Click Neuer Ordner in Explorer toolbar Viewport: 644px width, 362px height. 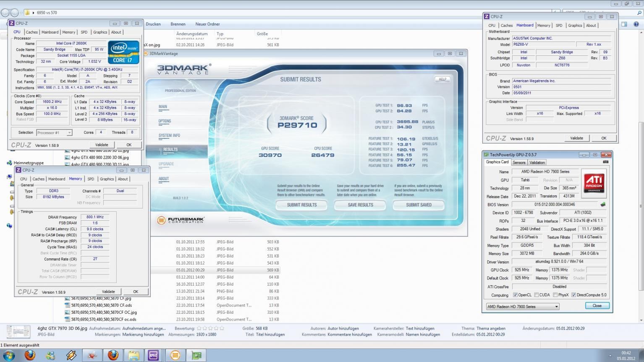coord(207,24)
